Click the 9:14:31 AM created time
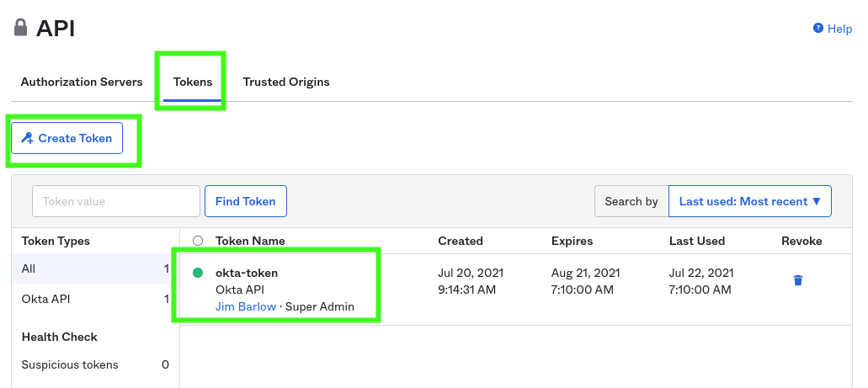Image resolution: width=868 pixels, height=388 pixels. (x=466, y=290)
